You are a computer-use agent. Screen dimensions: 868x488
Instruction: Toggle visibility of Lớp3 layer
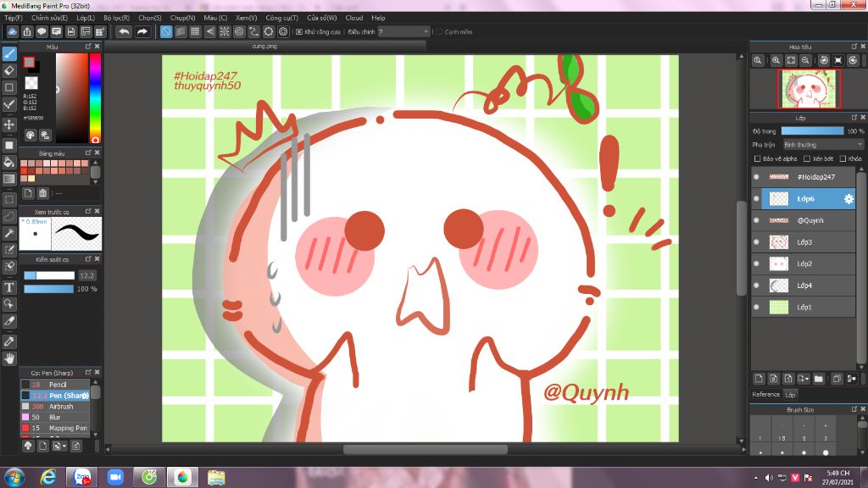756,241
